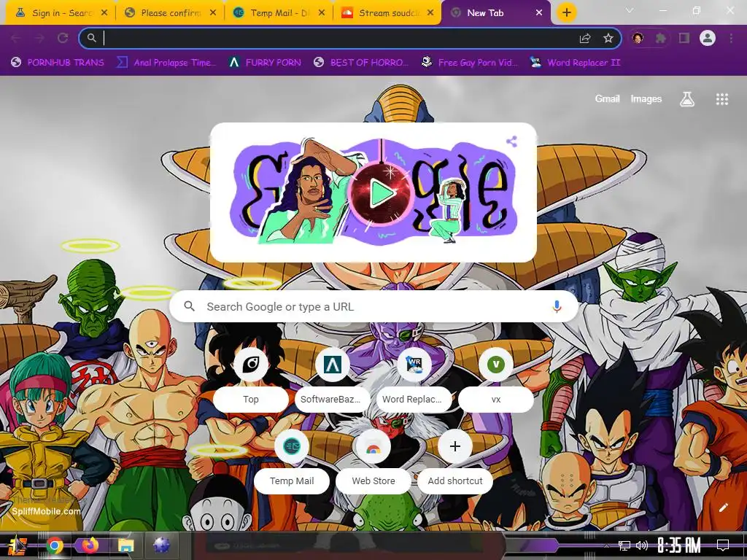
Task: Open Chrome from the taskbar
Action: 54,545
